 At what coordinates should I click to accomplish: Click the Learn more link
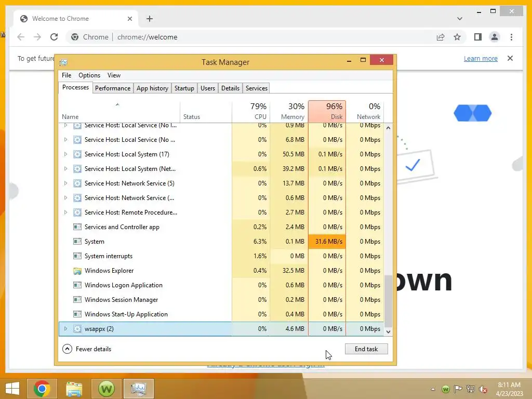pyautogui.click(x=481, y=58)
